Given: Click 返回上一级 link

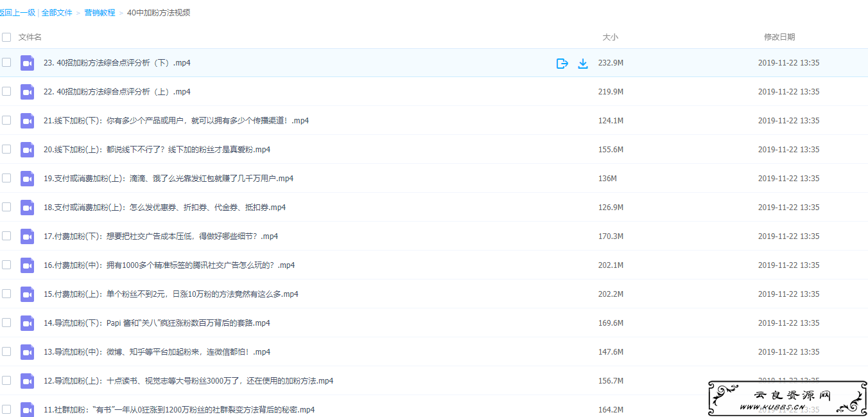Looking at the screenshot, I should [x=17, y=12].
